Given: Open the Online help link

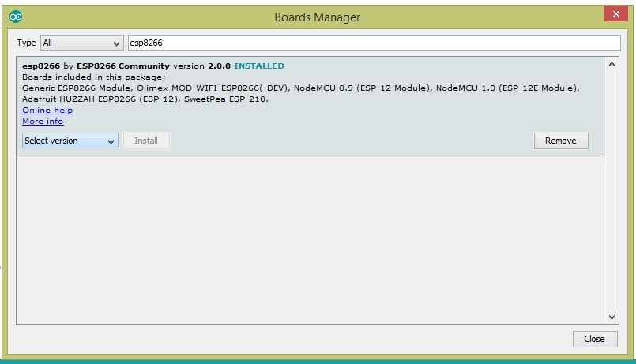Looking at the screenshot, I should [x=47, y=111].
